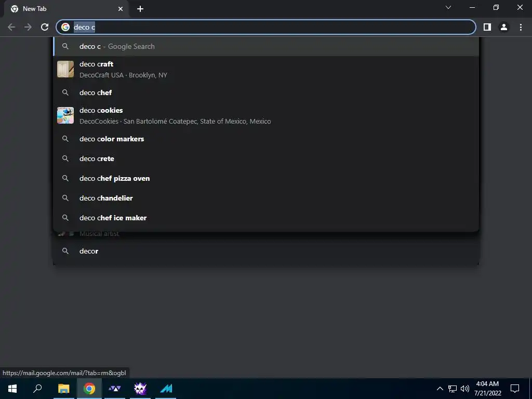Screen dimensions: 532x399
Task: Choose the 'deco chef' suggestion
Action: pos(266,92)
